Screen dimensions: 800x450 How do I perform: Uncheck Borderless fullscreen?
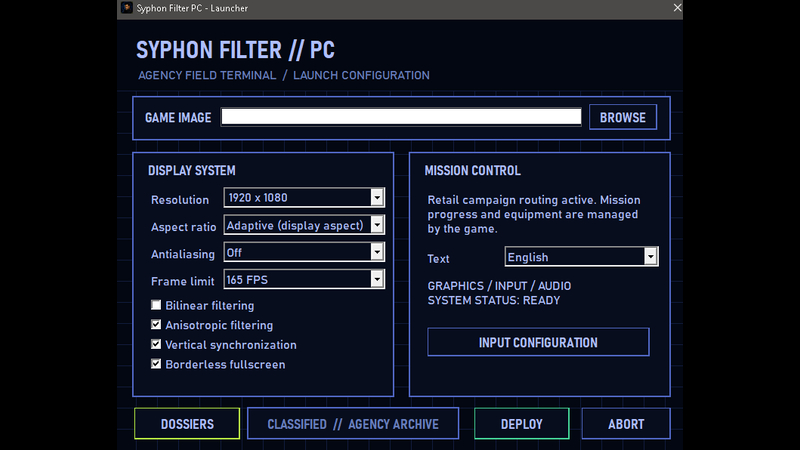pyautogui.click(x=156, y=364)
